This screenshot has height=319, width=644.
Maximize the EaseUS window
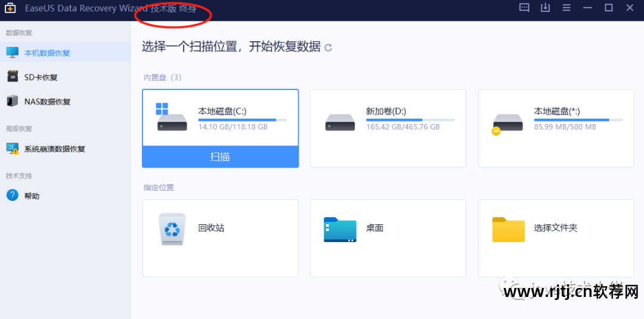tap(609, 8)
